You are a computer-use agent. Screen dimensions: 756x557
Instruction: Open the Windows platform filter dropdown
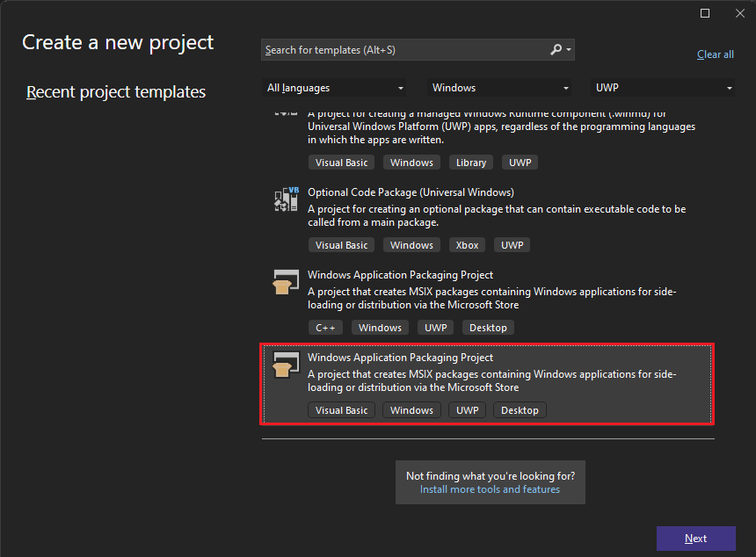click(x=498, y=87)
